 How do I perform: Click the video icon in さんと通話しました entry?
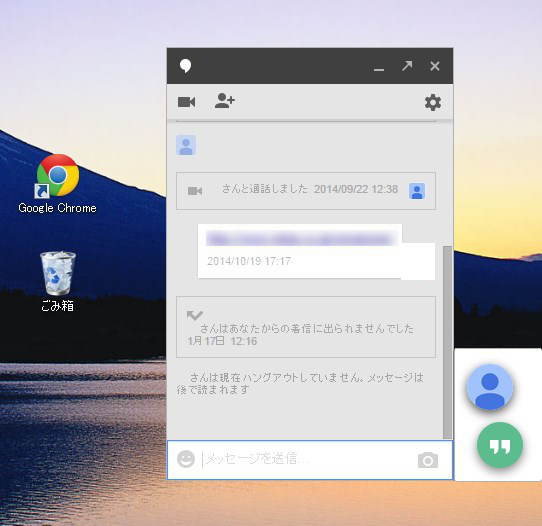(195, 191)
